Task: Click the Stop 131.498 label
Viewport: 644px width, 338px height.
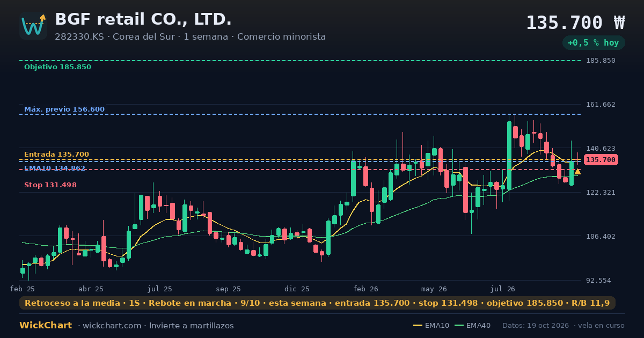Action: tap(50, 185)
